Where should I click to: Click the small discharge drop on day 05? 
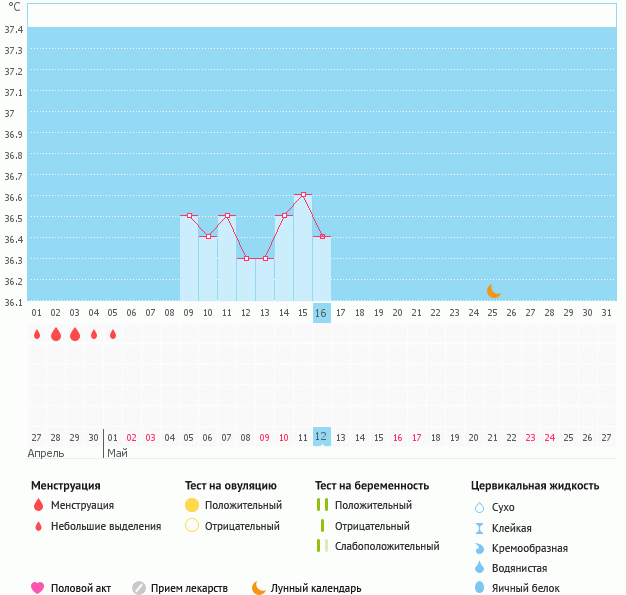(x=113, y=334)
